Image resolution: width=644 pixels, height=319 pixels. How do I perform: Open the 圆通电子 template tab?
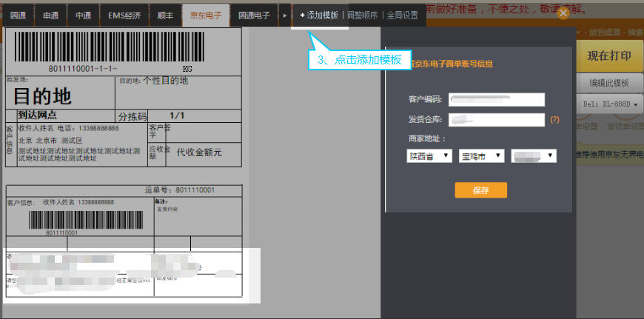[254, 16]
